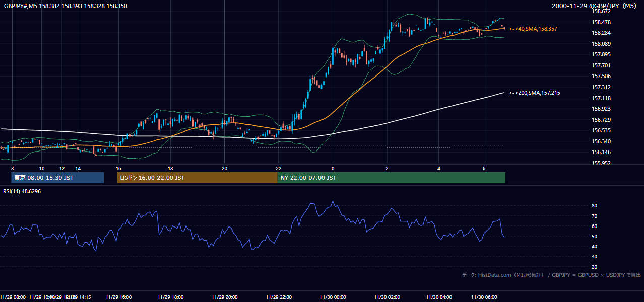This screenshot has height=302, width=644.
Task: Click price axis value 156.729
Action: pos(602,120)
